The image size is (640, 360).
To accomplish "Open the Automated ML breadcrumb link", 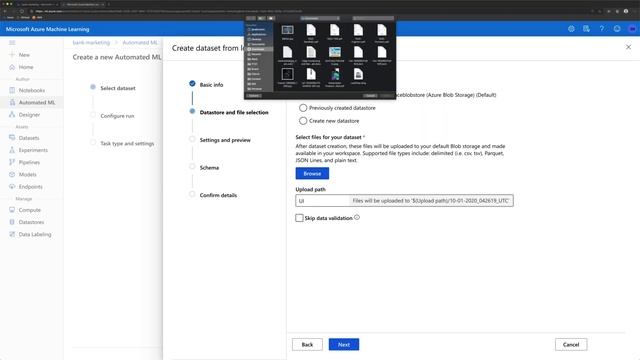I will (x=140, y=42).
